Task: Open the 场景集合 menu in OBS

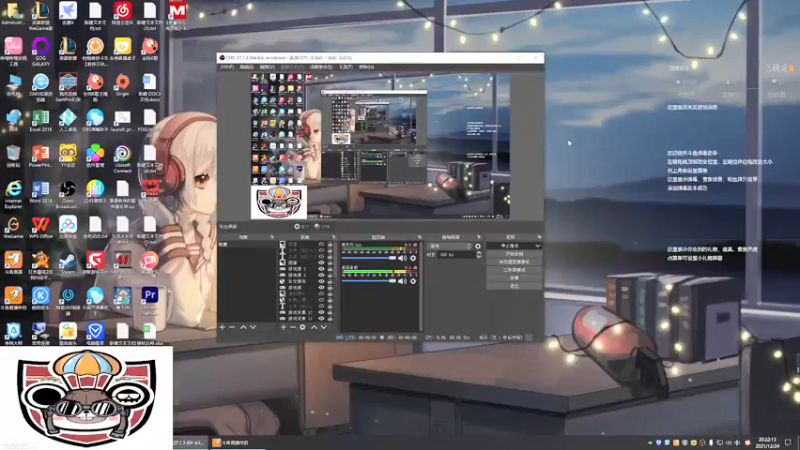Action: point(321,67)
